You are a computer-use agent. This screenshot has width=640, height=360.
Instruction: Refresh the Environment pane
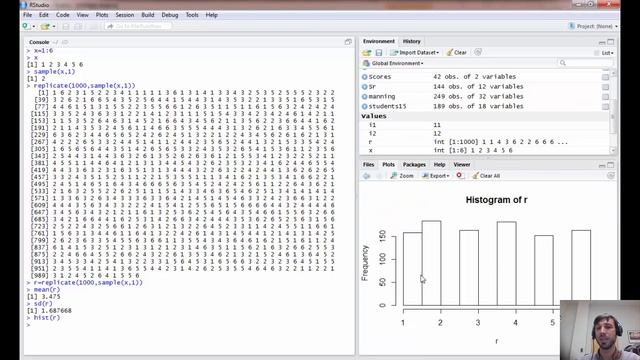pyautogui.click(x=478, y=52)
